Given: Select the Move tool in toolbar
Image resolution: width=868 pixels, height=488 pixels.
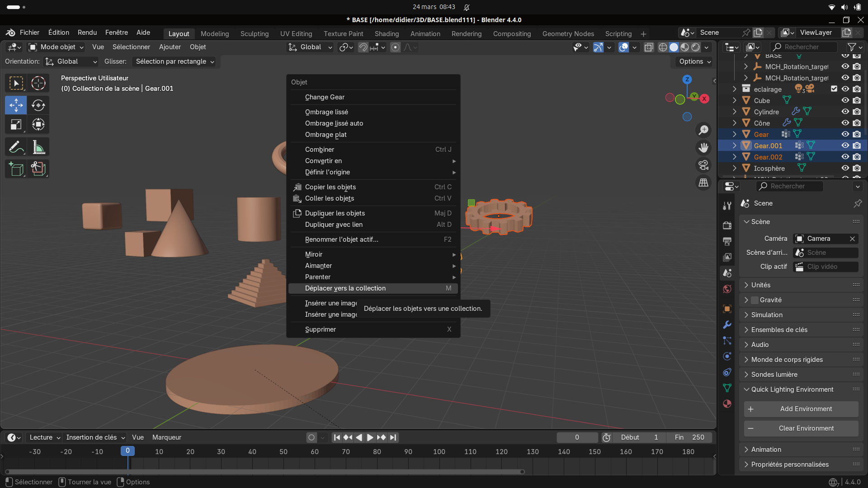Looking at the screenshot, I should click(16, 105).
